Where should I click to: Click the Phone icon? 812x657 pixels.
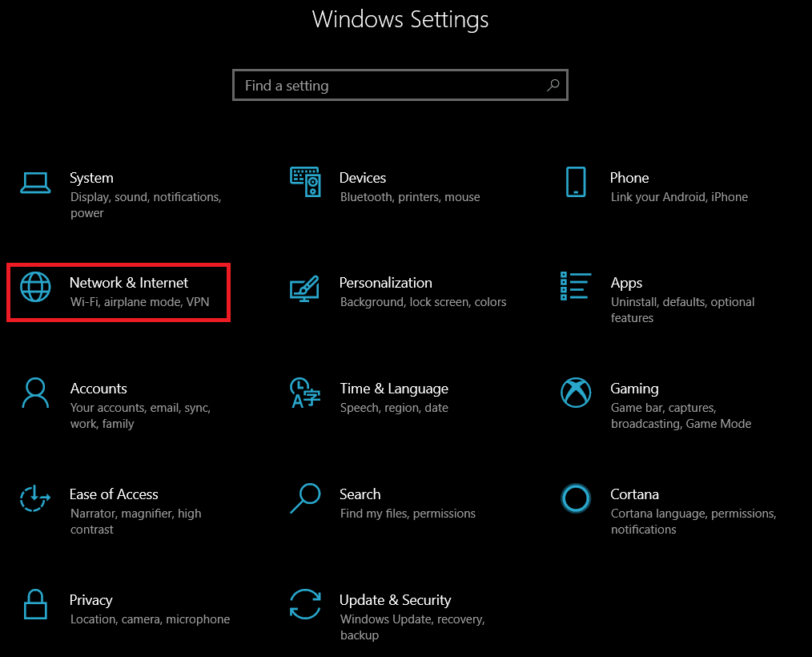(576, 182)
